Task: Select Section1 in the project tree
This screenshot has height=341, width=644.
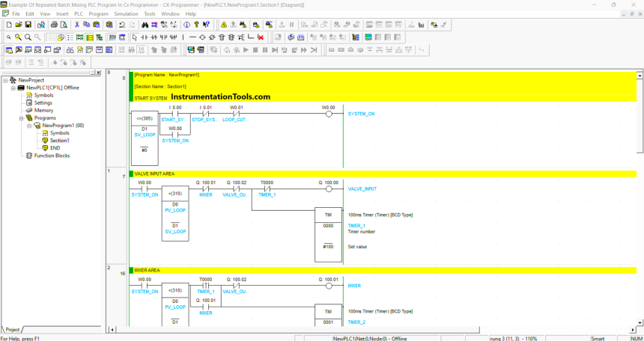Action: [60, 141]
